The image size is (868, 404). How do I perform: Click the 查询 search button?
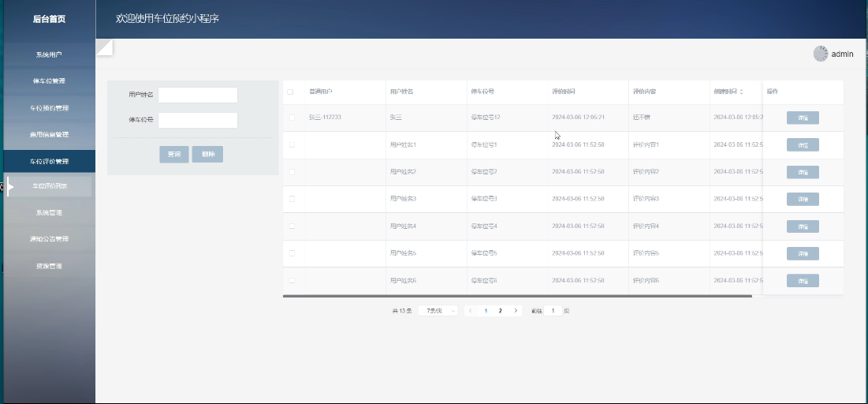click(173, 154)
